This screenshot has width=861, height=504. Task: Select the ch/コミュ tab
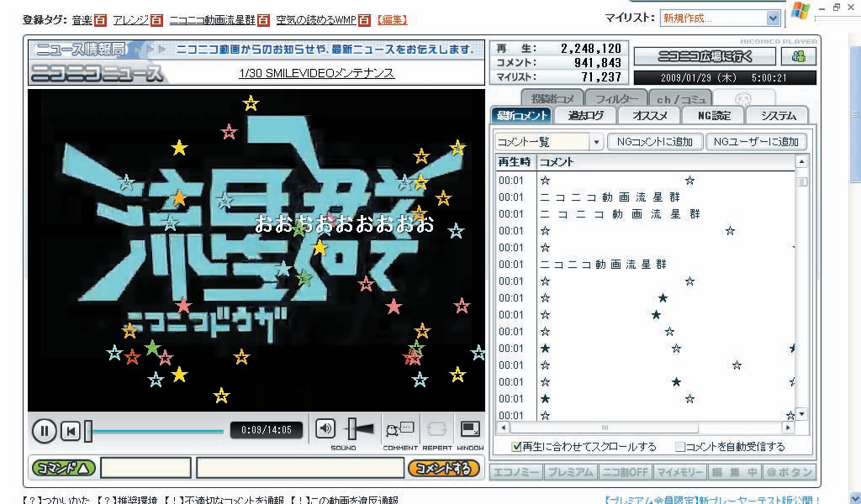(680, 99)
